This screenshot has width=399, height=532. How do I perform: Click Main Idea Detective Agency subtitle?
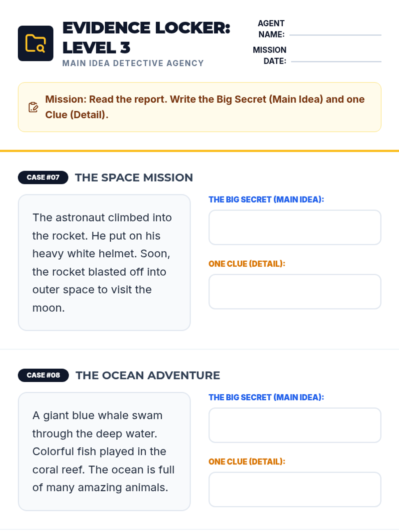[x=133, y=63]
